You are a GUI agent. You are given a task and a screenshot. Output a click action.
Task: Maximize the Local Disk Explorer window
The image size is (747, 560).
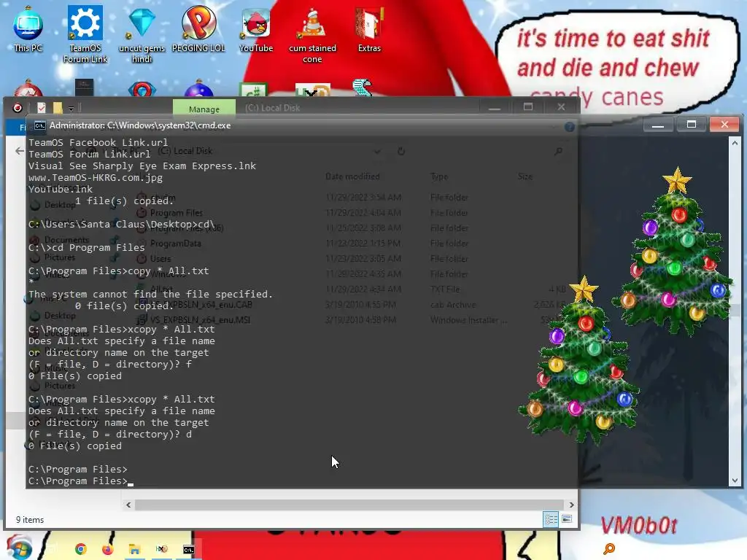(x=528, y=107)
